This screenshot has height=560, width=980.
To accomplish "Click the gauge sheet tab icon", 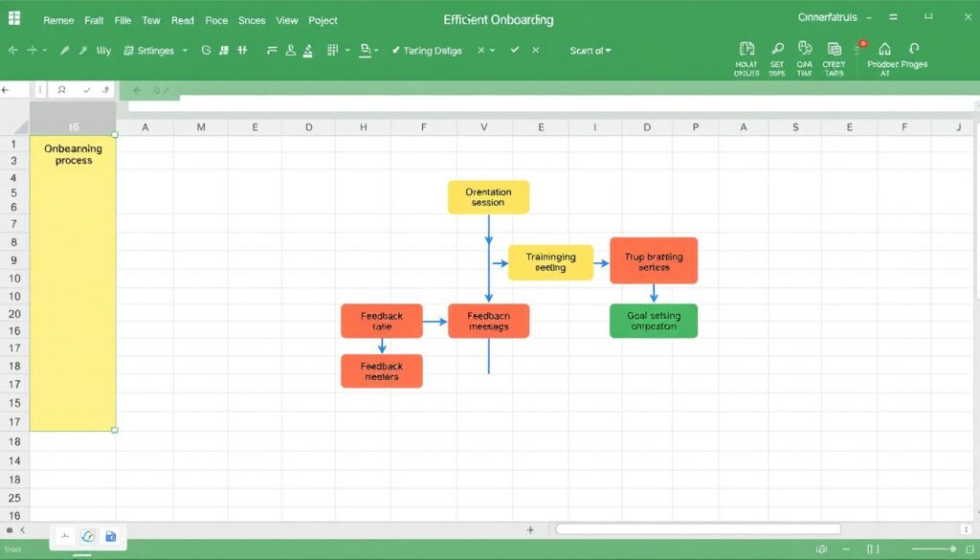I will (88, 536).
